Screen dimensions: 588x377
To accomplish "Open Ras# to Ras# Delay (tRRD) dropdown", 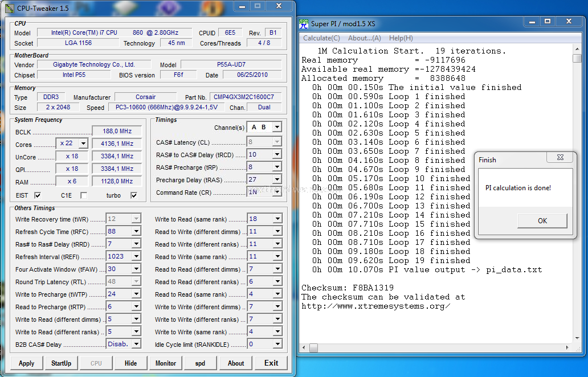I will click(x=136, y=244).
